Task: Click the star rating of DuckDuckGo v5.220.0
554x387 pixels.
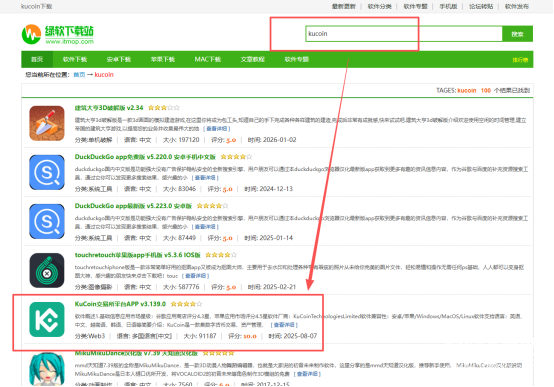Action: [x=236, y=157]
